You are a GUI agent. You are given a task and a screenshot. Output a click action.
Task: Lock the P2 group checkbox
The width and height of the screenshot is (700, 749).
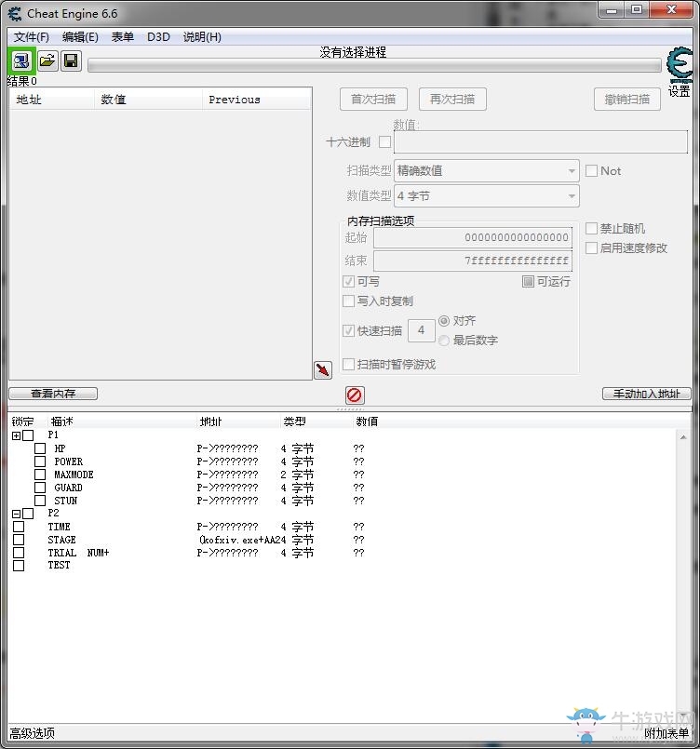point(28,514)
